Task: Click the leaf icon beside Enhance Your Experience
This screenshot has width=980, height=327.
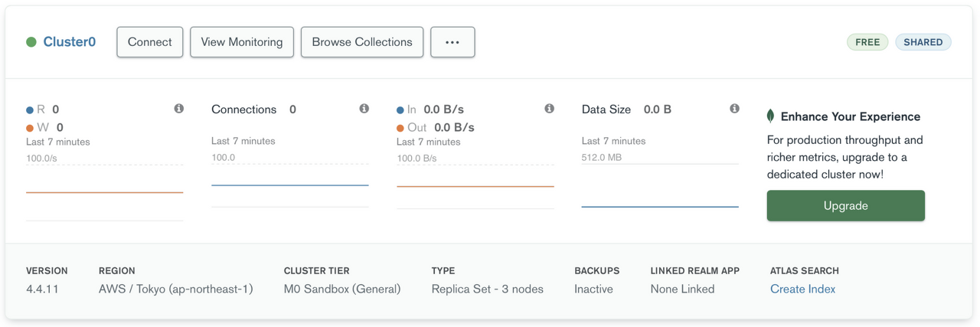Action: (770, 116)
